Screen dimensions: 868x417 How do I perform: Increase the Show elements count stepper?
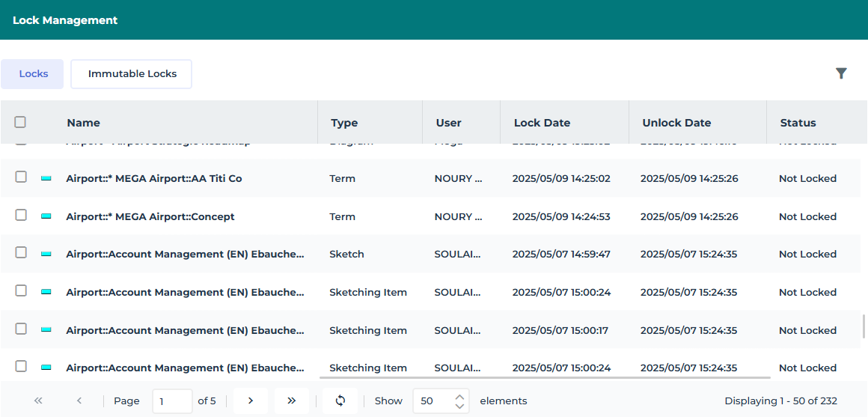pyautogui.click(x=459, y=395)
